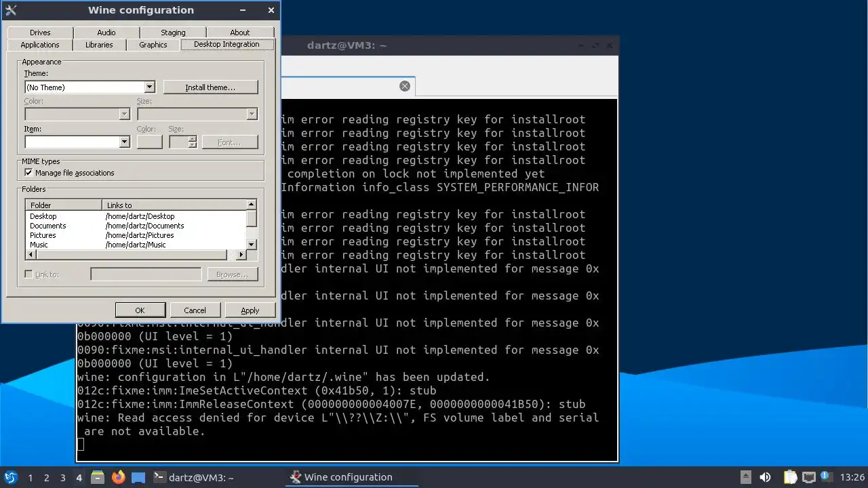
Task: Click the Apply button
Action: pyautogui.click(x=250, y=310)
